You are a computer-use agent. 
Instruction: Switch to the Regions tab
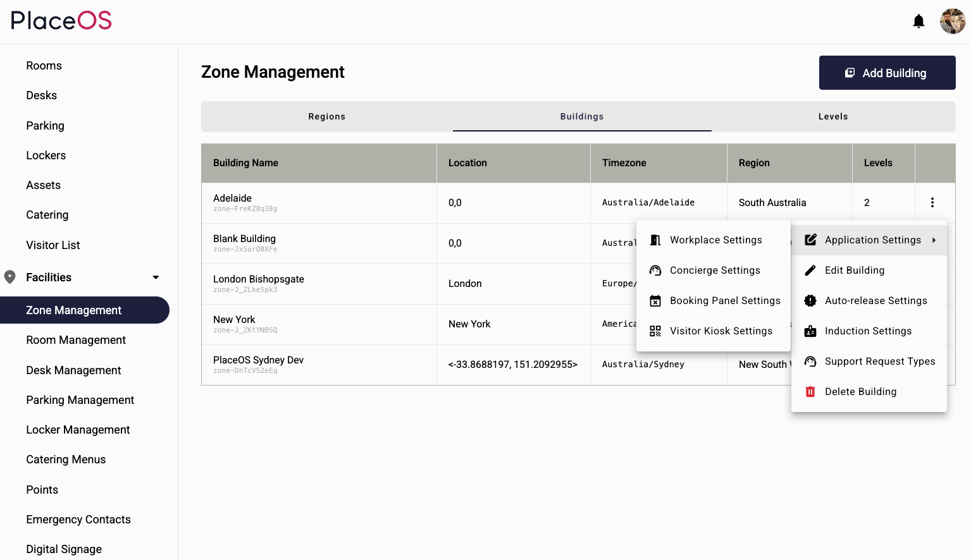tap(326, 116)
